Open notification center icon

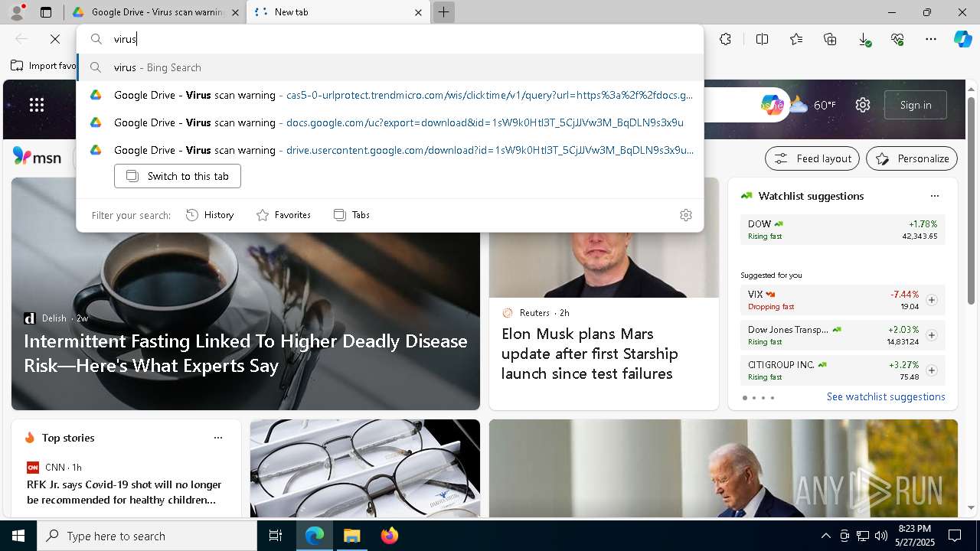pos(955,536)
